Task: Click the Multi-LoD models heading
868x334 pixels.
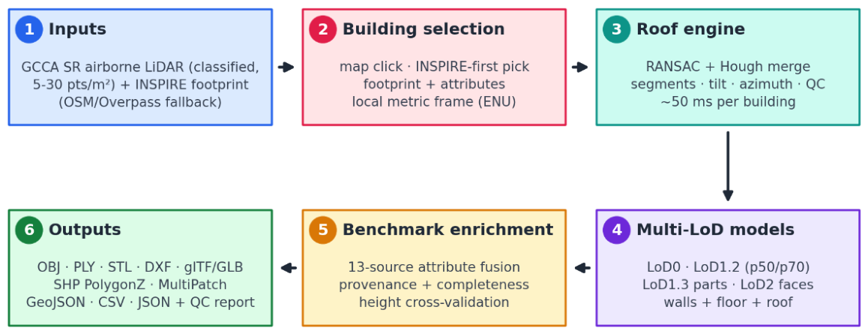Action: (x=715, y=230)
